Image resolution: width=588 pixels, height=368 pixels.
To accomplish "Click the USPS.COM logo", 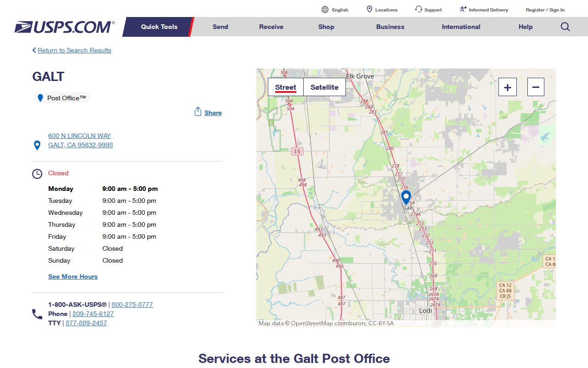I will [65, 27].
